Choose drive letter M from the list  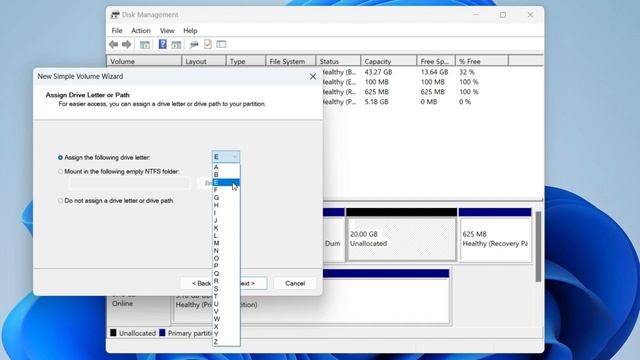226,243
